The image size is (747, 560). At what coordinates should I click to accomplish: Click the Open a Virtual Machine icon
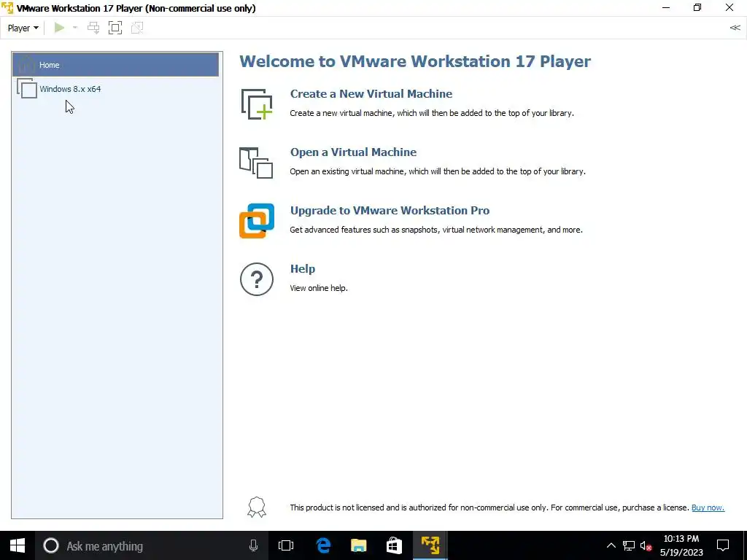pos(256,163)
